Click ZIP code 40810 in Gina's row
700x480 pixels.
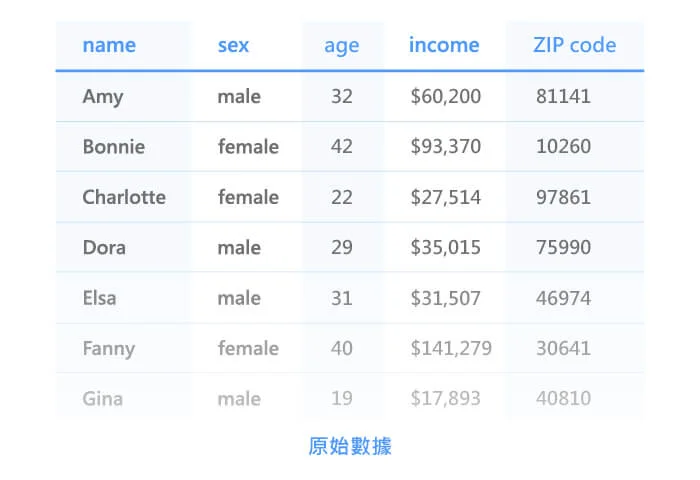click(x=563, y=398)
